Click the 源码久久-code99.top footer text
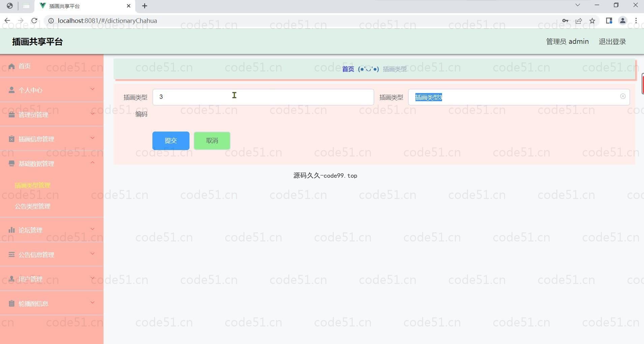The width and height of the screenshot is (644, 344). pos(325,175)
